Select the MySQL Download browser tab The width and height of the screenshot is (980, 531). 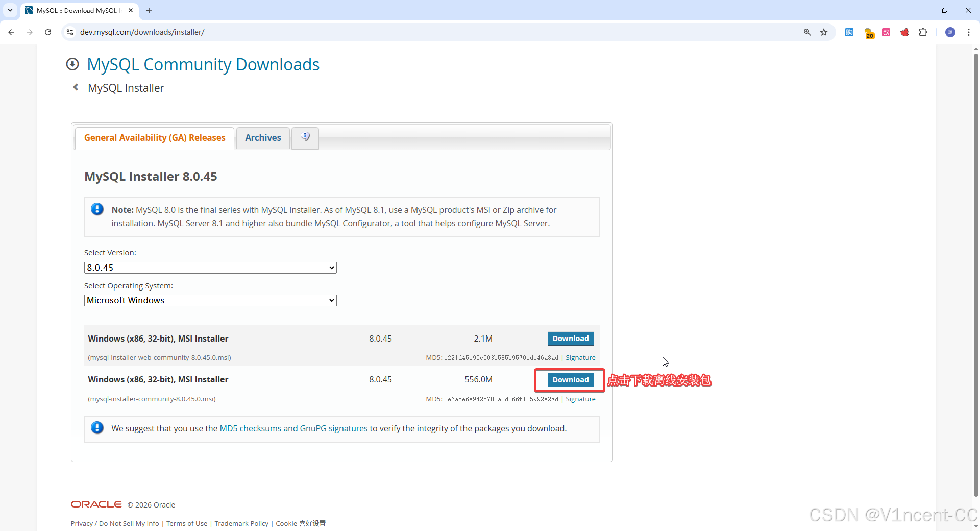79,10
